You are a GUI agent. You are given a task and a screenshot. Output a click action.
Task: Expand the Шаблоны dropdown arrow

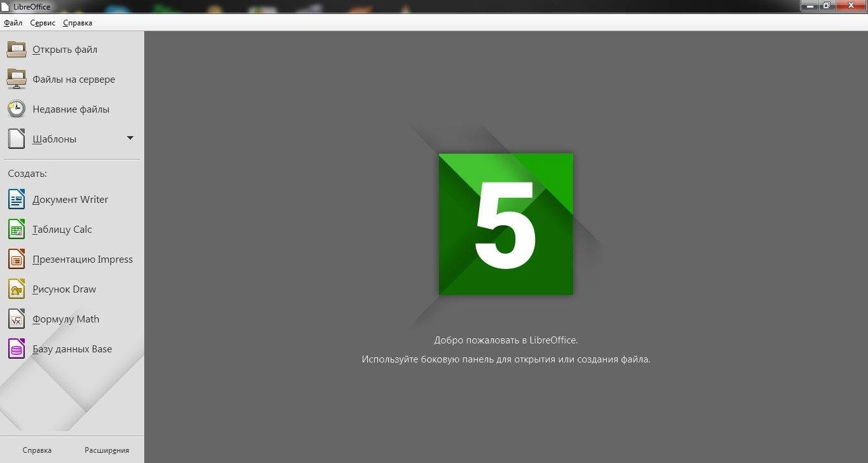coord(130,138)
